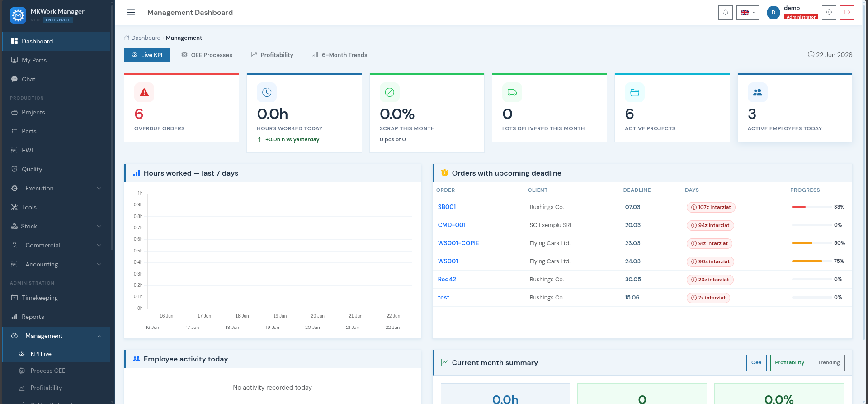Viewport: 868px width, 404px height.
Task: Open the language flag dropdown
Action: pyautogui.click(x=747, y=13)
